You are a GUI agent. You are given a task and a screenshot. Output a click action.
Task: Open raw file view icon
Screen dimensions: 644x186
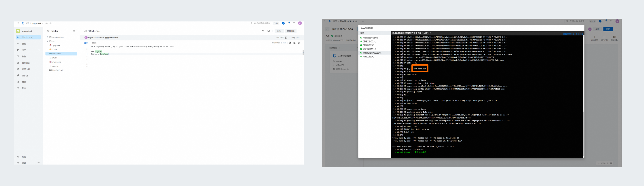point(290,43)
